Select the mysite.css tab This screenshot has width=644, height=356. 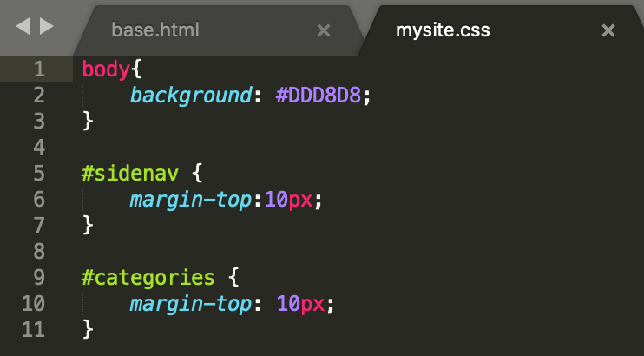click(443, 30)
